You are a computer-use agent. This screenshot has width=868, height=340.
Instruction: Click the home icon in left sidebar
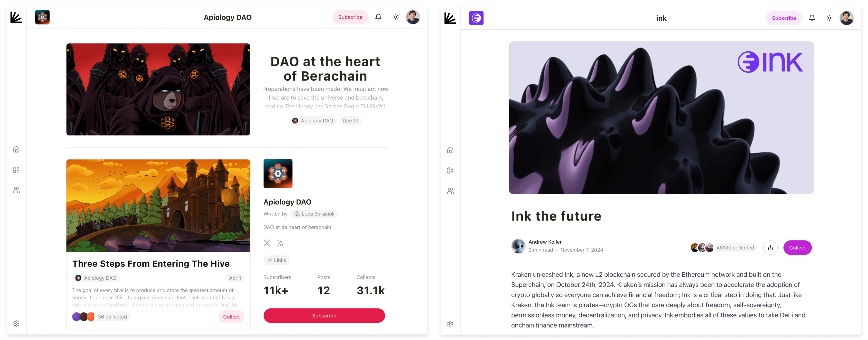(x=16, y=150)
